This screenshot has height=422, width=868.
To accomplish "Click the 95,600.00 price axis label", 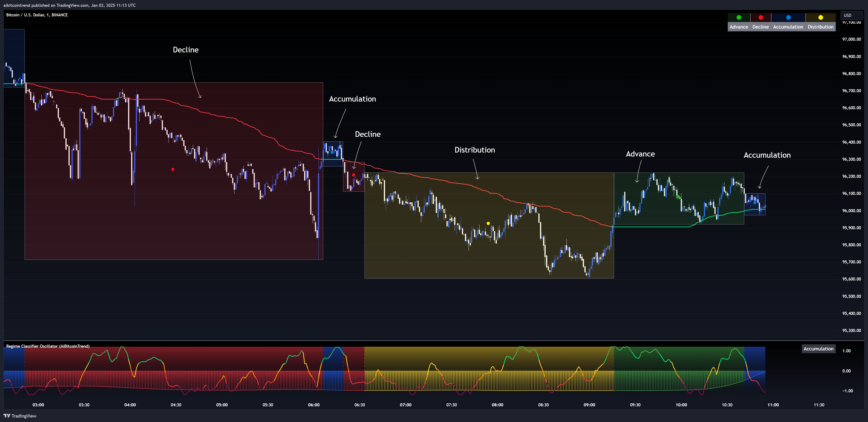I will coord(851,279).
